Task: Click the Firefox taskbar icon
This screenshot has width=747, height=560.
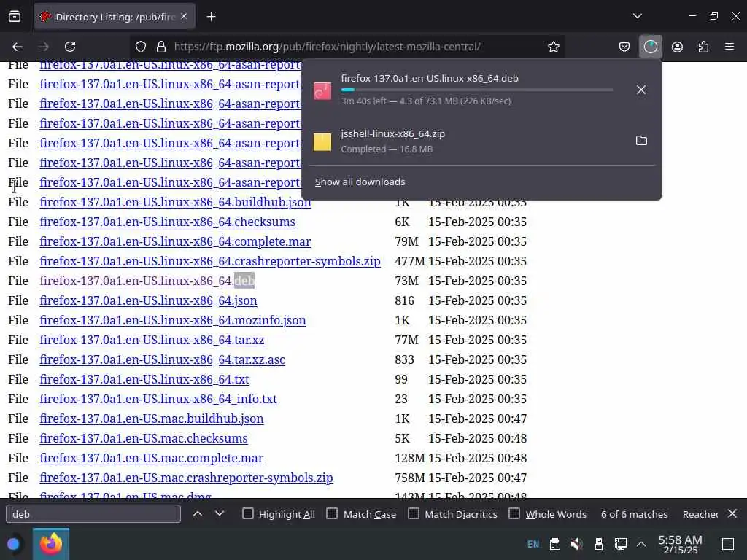Action: 51,544
